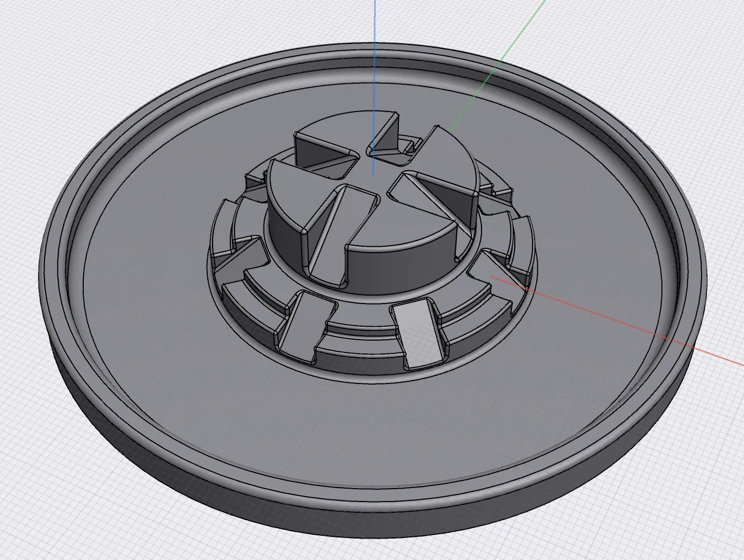
Task: Select the blue vertical axis line
Action: [x=375, y=87]
